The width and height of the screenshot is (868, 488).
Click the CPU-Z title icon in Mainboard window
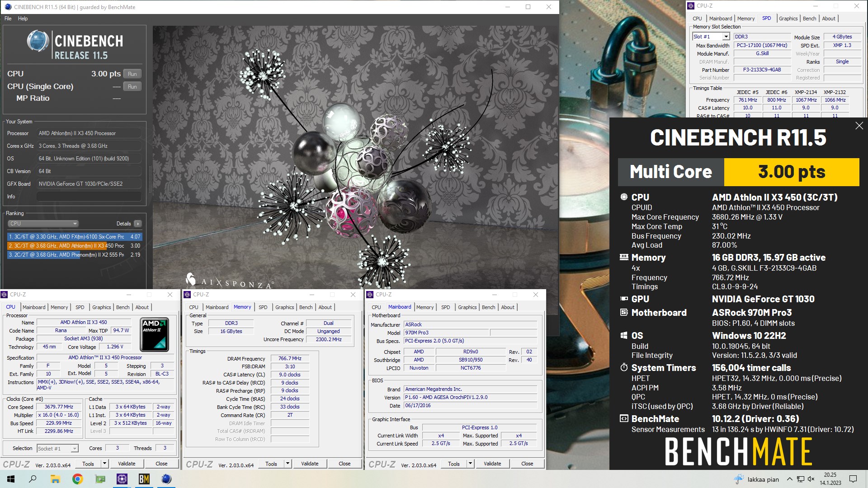point(370,295)
